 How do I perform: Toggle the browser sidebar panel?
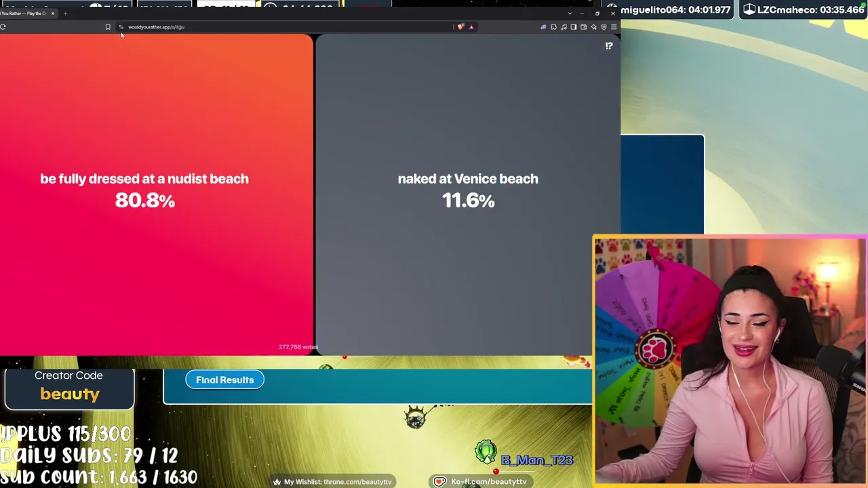574,27
